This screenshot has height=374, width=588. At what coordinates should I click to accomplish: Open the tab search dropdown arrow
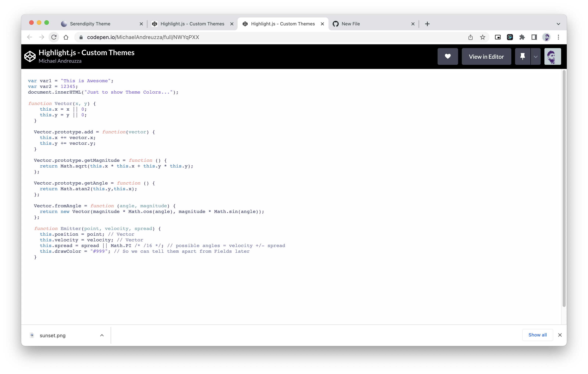point(558,24)
